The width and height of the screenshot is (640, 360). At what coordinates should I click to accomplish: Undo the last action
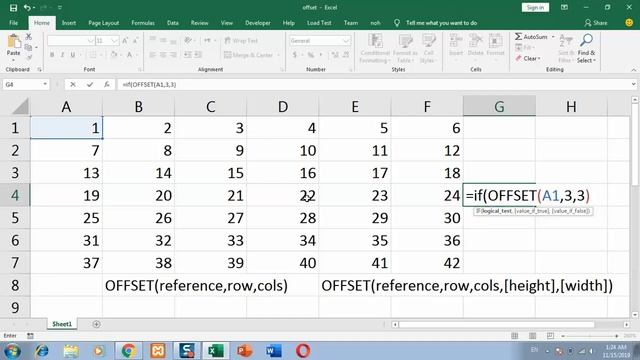[27, 7]
